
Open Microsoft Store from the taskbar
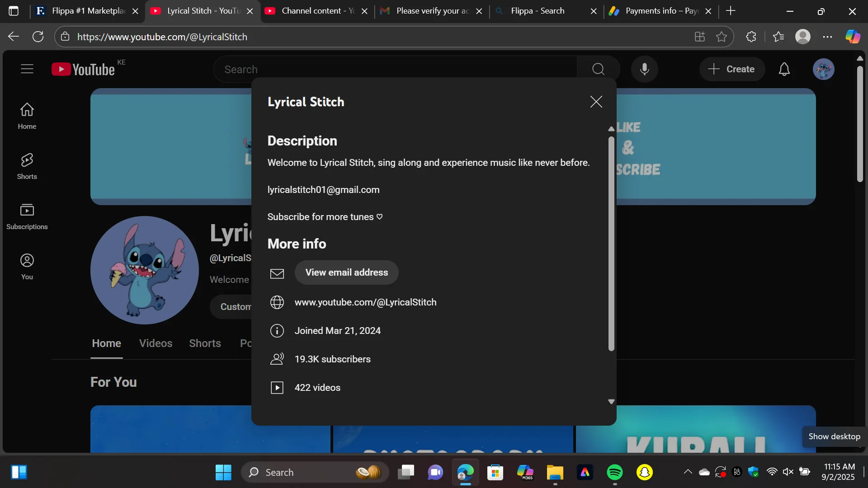495,472
